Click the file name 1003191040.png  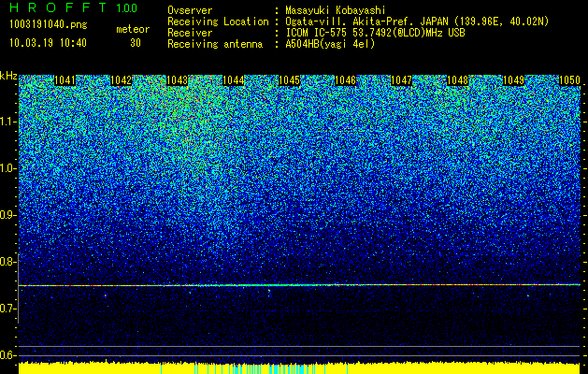pos(48,25)
